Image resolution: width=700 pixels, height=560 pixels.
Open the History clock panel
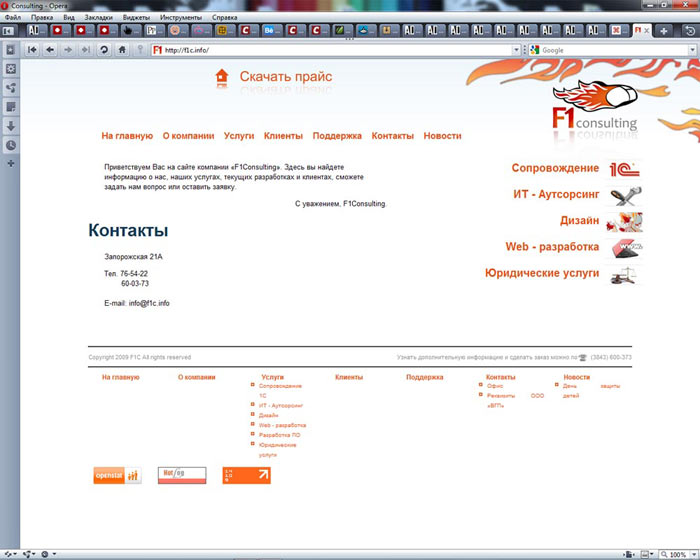(x=11, y=145)
